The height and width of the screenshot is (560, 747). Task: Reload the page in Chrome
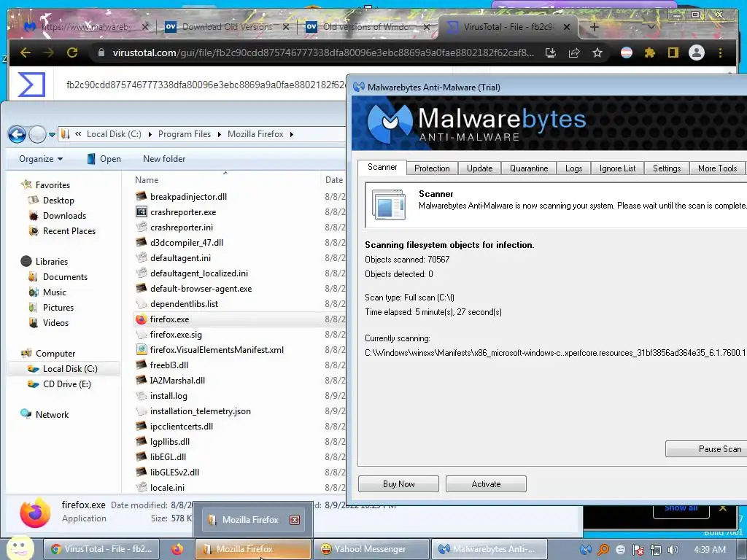72,52
